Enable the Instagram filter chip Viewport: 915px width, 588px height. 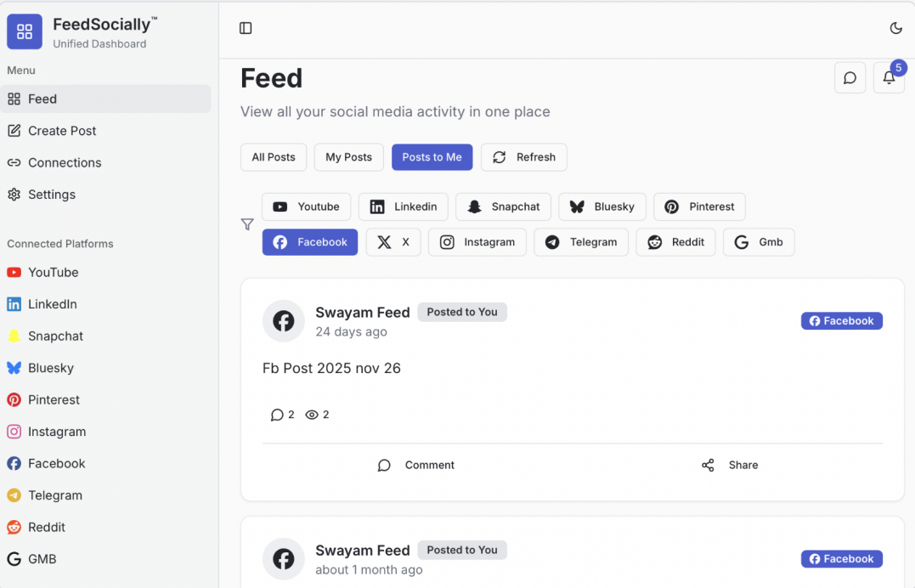(477, 242)
